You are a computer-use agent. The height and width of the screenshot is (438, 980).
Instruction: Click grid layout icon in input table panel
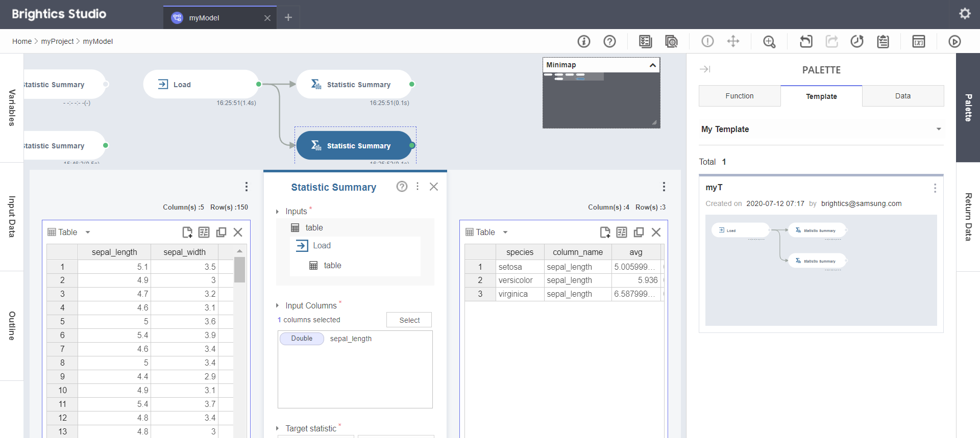click(x=204, y=233)
